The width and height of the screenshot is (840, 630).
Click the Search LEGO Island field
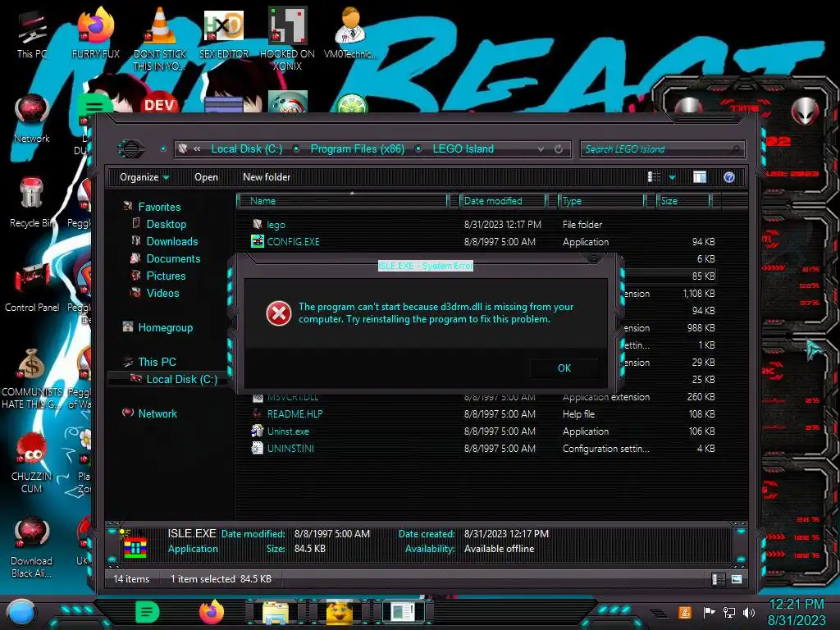pos(662,149)
